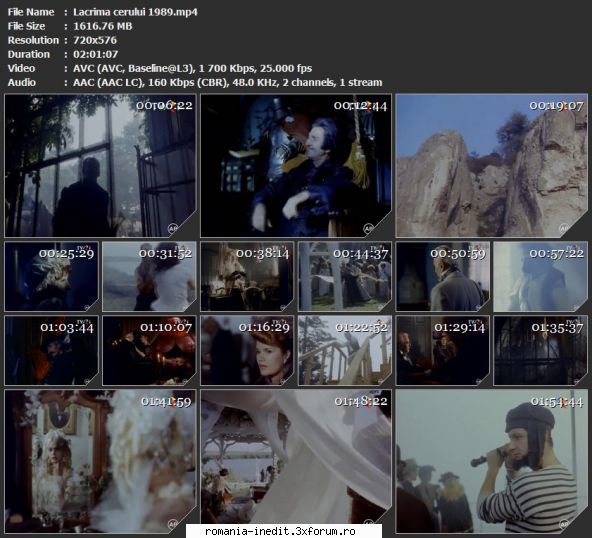This screenshot has width=592, height=538.
Task: Click the AAC audio codec info line
Action: [x=228, y=82]
